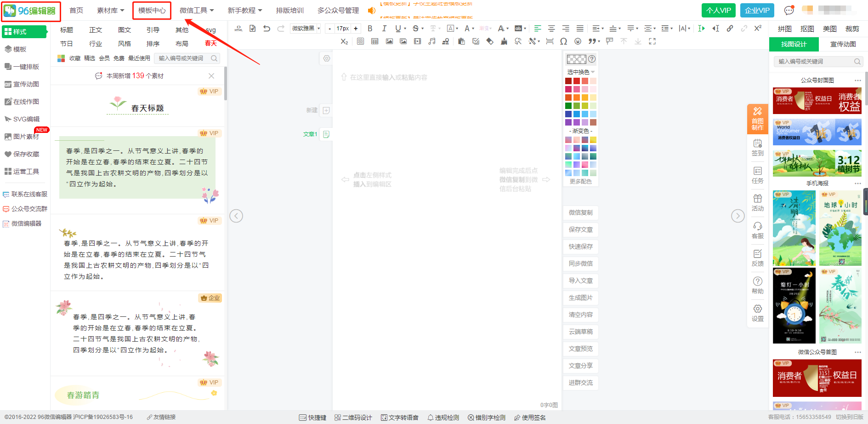Viewport: 868px width, 424px height.
Task: Toggle bold formatting
Action: click(370, 29)
